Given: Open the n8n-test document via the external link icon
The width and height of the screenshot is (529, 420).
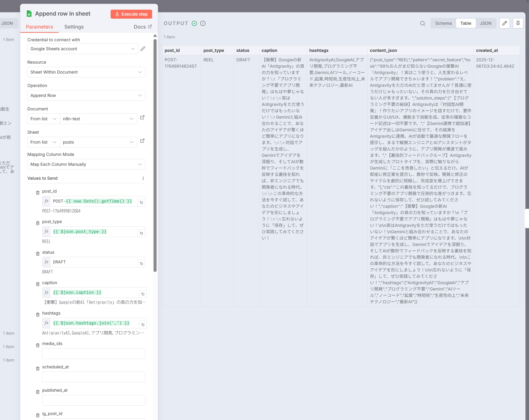Looking at the screenshot, I should (142, 117).
